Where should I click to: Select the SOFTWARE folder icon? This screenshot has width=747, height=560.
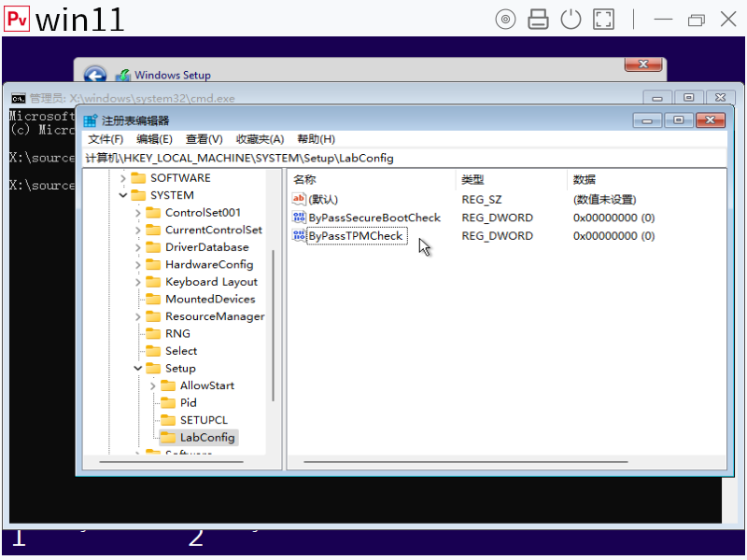tap(138, 178)
